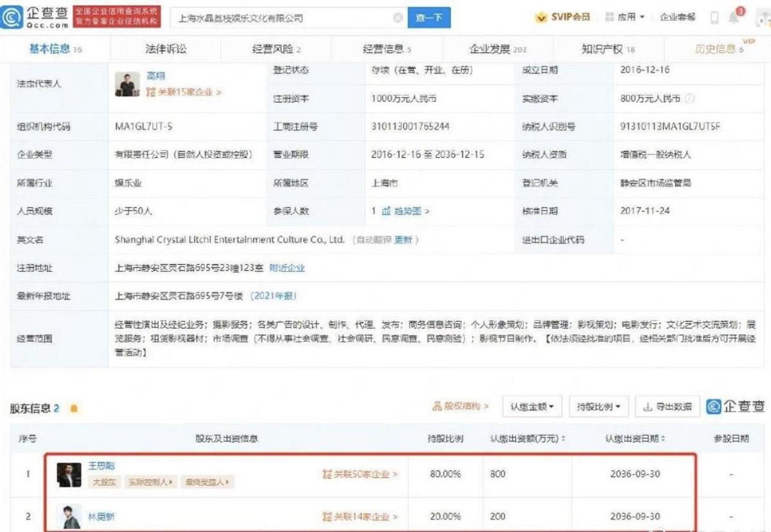Open shareholder 林更新 profile link
771x532 pixels.
102,517
